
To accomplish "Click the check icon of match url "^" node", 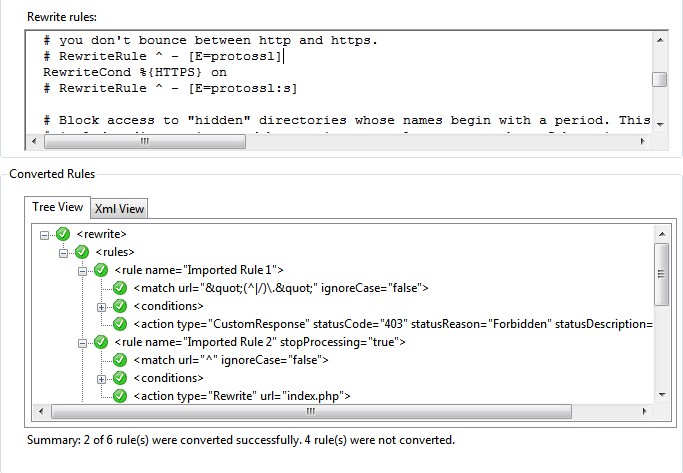I will coord(120,360).
